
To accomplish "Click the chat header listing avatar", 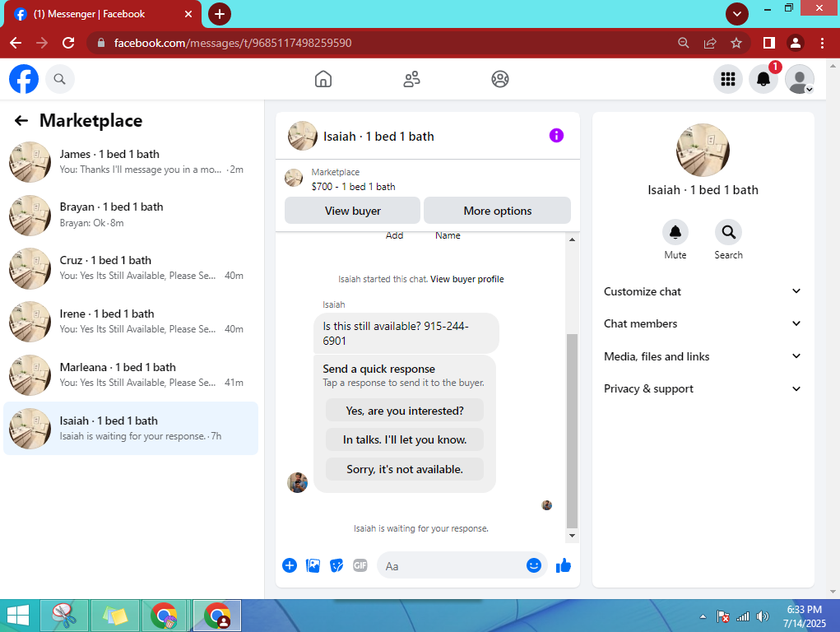I will point(303,136).
